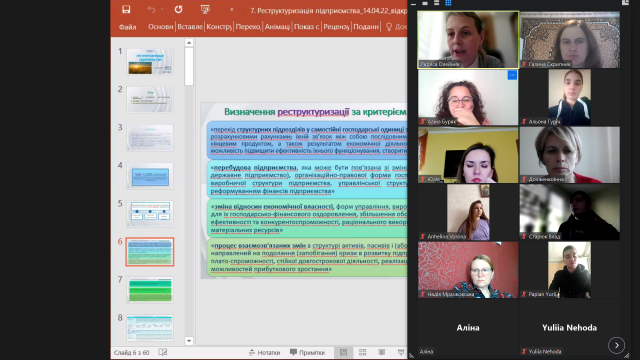Select slide 2 thumbnail
Image resolution: width=640 pixels, height=360 pixels.
pyautogui.click(x=150, y=100)
